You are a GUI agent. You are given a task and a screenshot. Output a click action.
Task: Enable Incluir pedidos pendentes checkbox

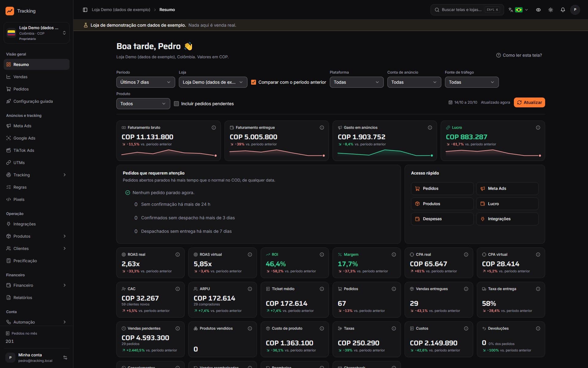[x=176, y=104]
